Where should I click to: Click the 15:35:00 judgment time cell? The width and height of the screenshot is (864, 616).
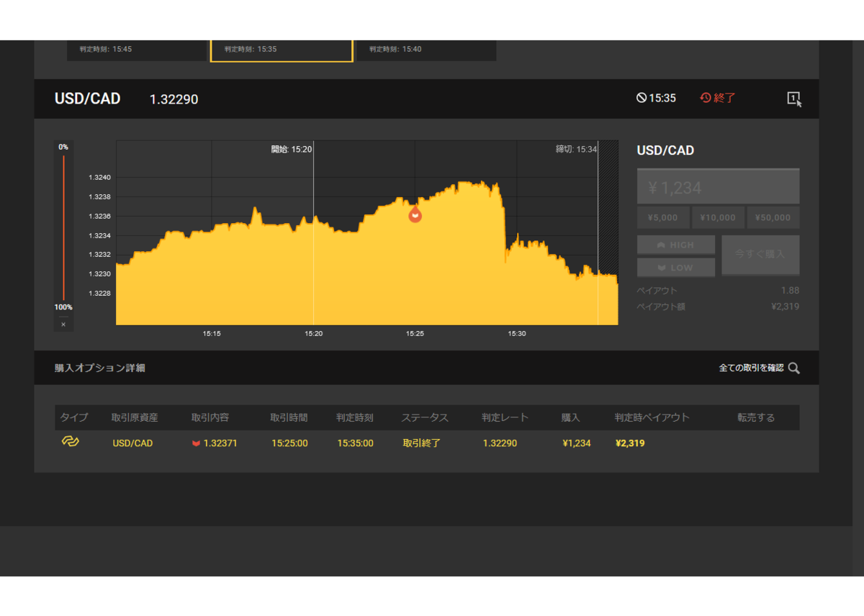coord(355,443)
